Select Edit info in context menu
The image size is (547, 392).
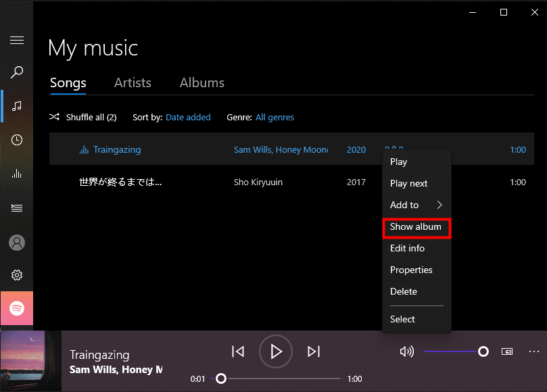point(417,248)
